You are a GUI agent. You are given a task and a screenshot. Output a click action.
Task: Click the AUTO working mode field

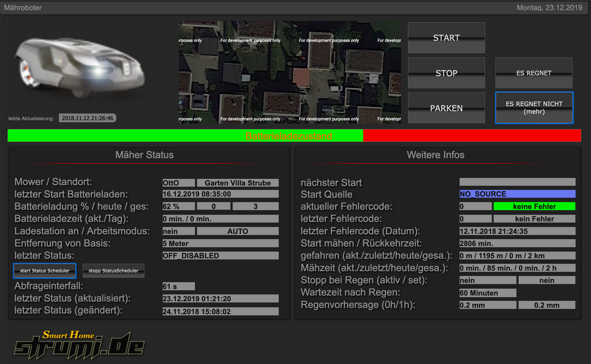(x=238, y=231)
